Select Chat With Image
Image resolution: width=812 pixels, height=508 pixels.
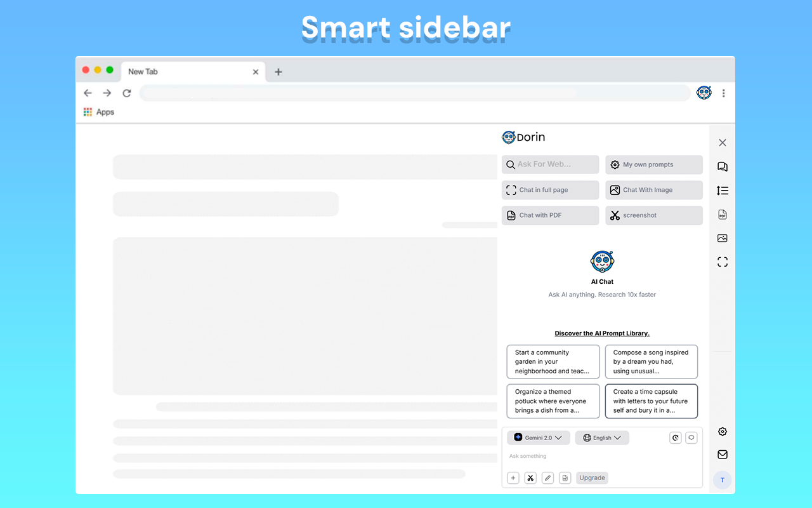[654, 190]
